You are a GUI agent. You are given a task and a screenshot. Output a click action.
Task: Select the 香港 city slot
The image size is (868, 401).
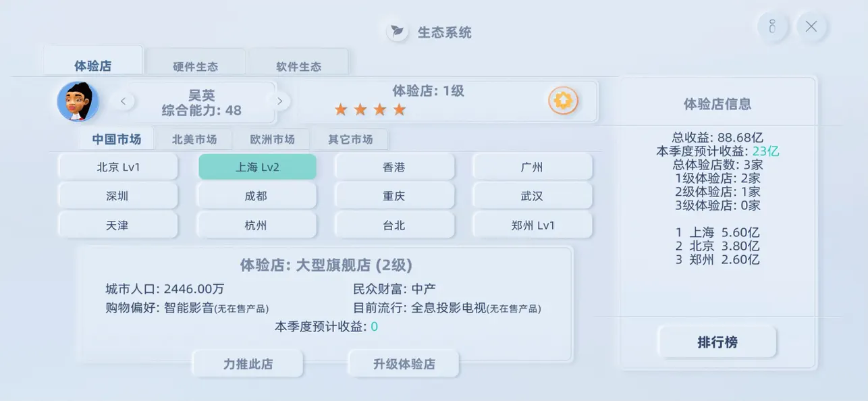click(x=394, y=166)
